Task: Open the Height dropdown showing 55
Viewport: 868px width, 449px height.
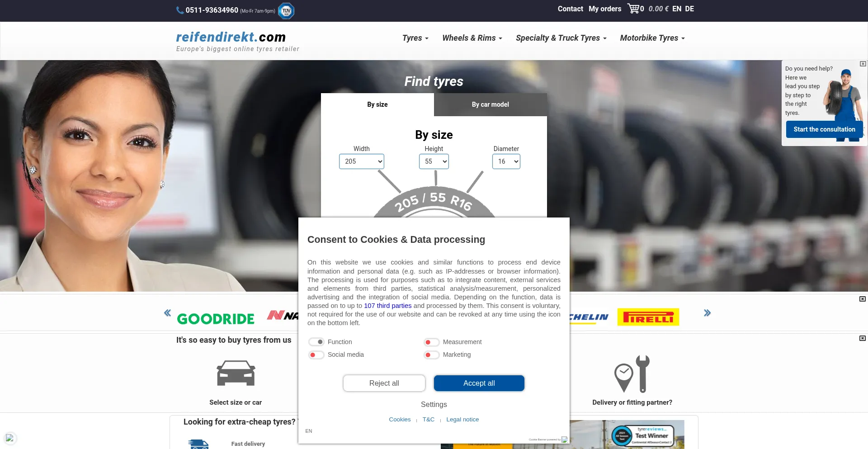Action: [x=434, y=161]
